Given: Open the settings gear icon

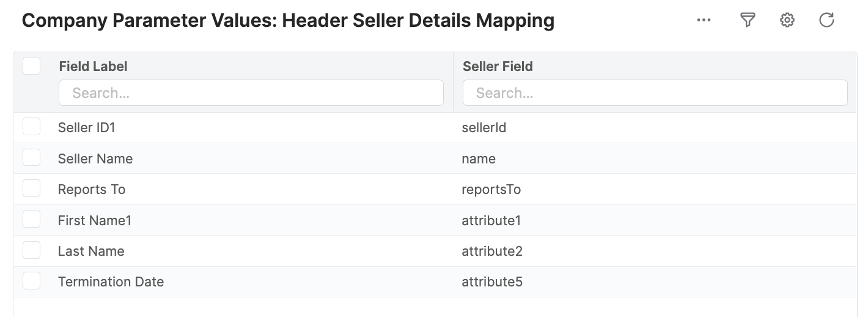Looking at the screenshot, I should (x=787, y=20).
